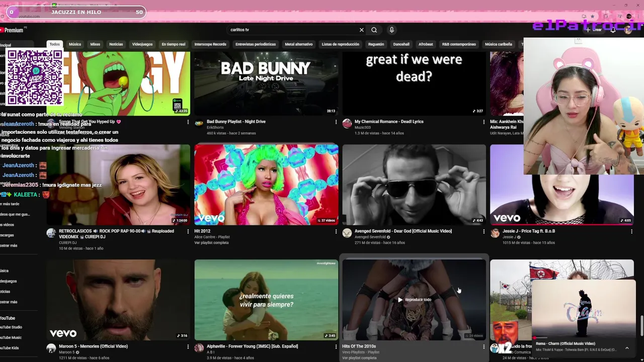
Task: Open Maroon 5 channel avatar
Action: point(51,348)
